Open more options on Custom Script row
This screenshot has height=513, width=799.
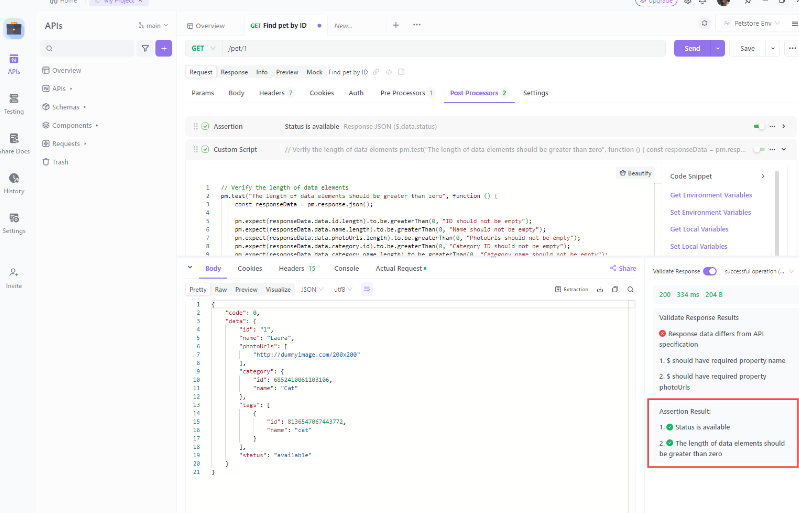pyautogui.click(x=773, y=149)
